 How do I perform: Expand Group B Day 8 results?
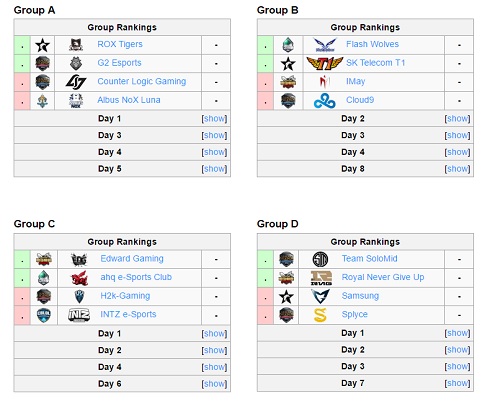[x=457, y=169]
